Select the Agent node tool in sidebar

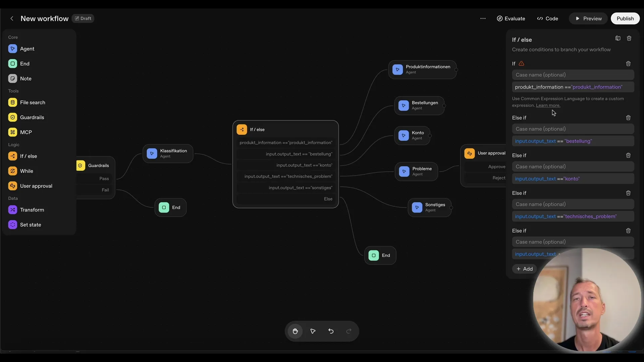[x=27, y=49]
